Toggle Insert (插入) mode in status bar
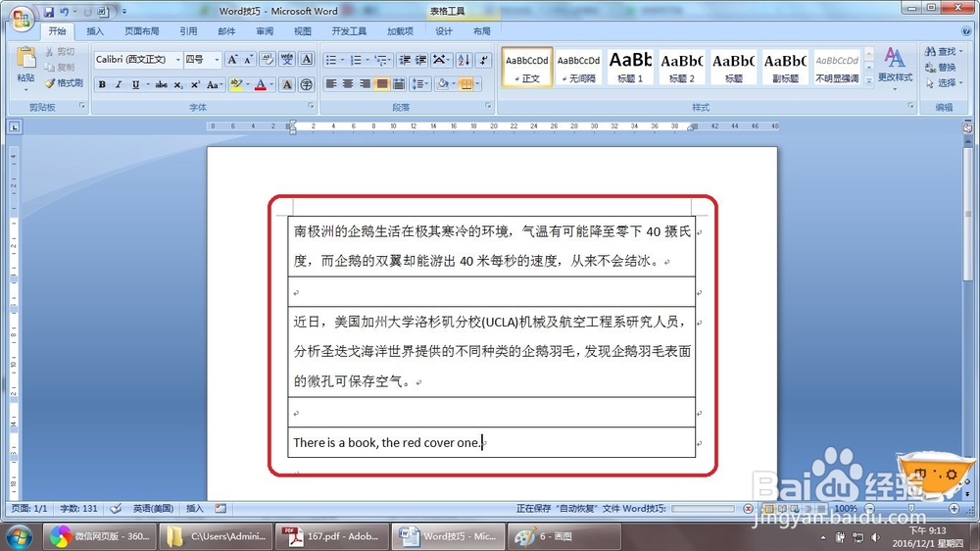This screenshot has height=551, width=980. 195,509
